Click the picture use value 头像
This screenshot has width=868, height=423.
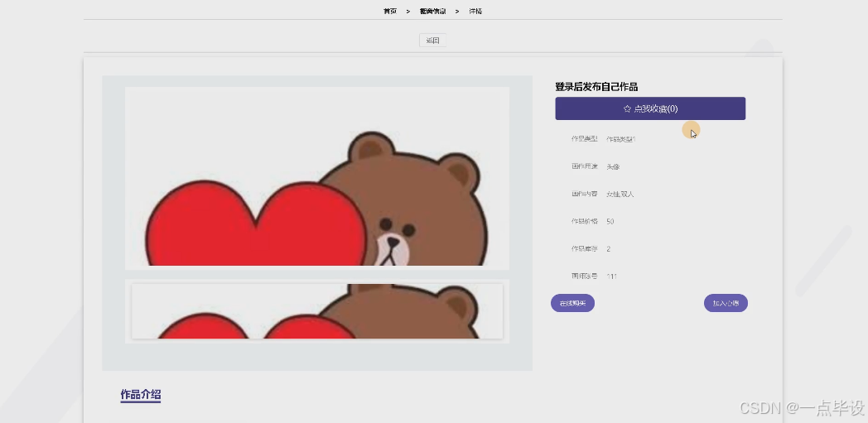[613, 166]
